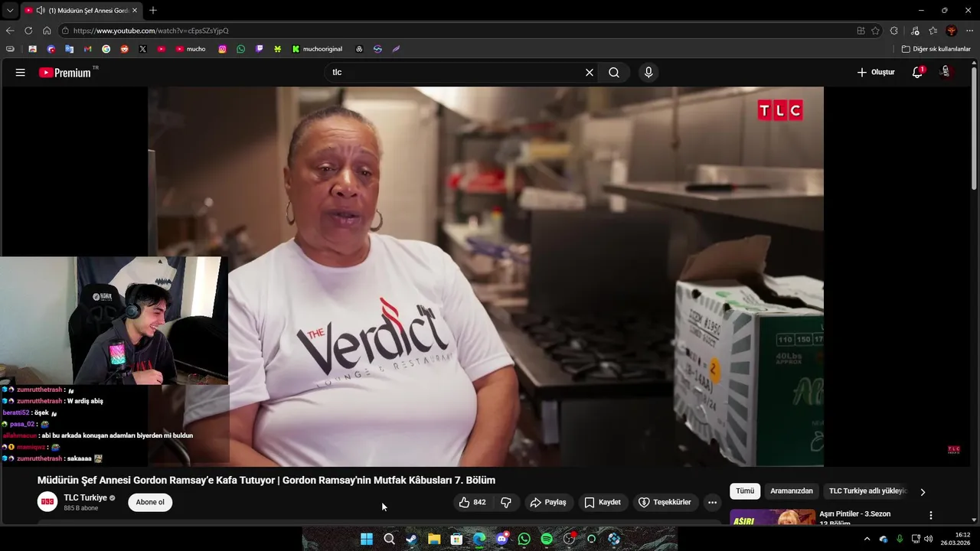Open the Diğer sık kullanılanlar folder
Viewport: 980px width, 551px height.
click(936, 49)
